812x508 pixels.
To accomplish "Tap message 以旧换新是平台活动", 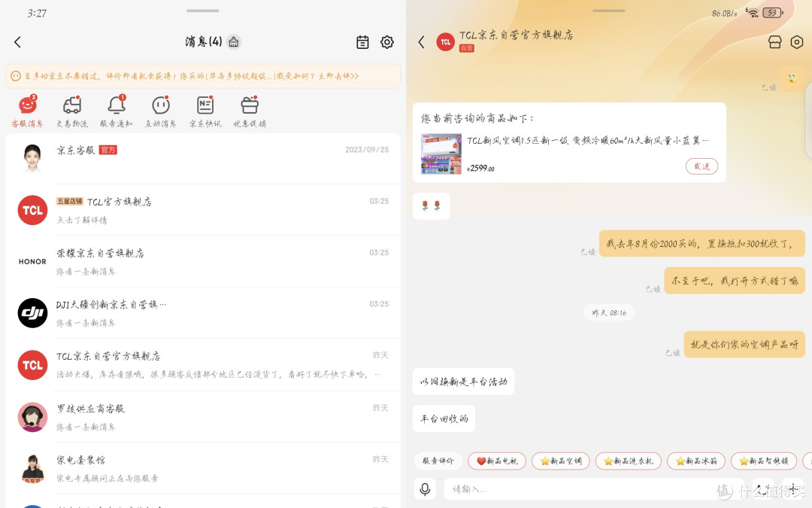I will coord(463,382).
